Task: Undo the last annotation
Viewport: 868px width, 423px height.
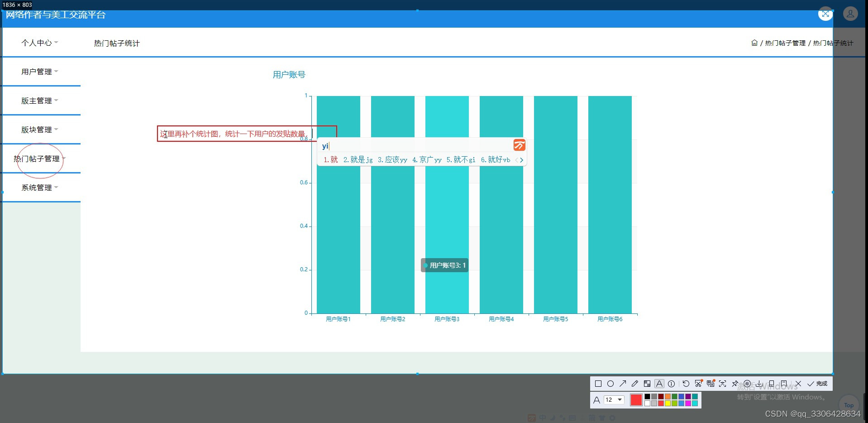Action: coord(686,384)
